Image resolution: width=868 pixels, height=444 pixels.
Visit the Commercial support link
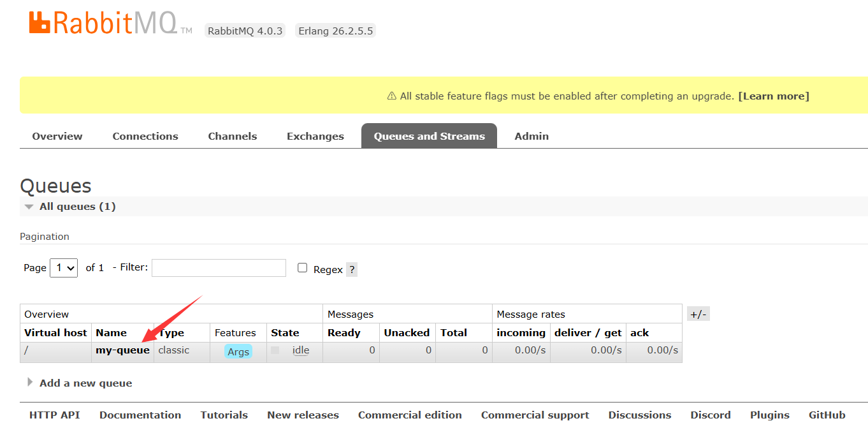click(x=535, y=415)
